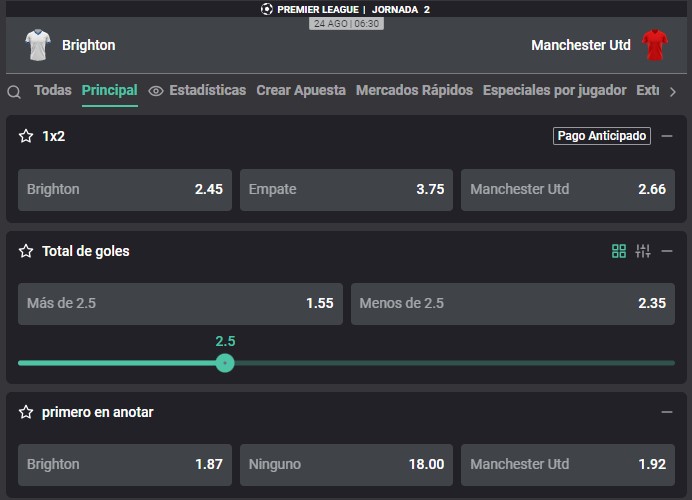
Task: Select Más de 2.5 at 1.55
Action: (180, 304)
